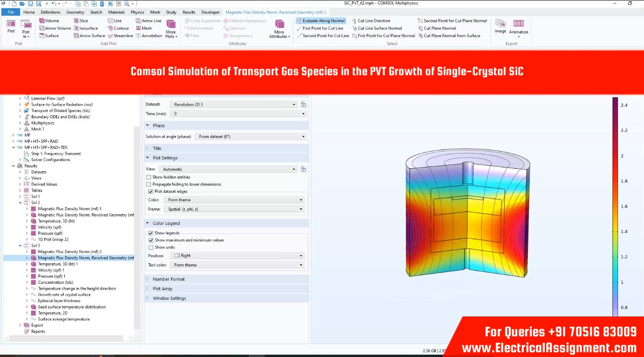This screenshot has height=357, width=644.
Task: Switch to the Physics ribbon tab
Action: point(137,12)
